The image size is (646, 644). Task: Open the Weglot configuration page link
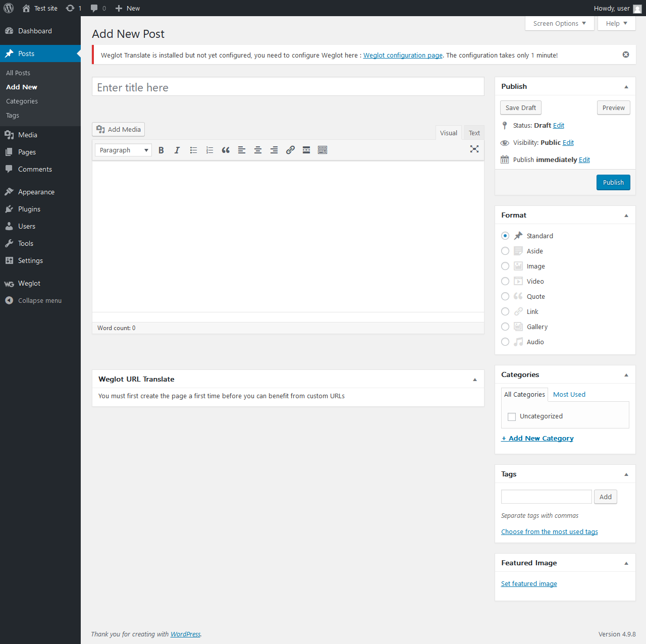pyautogui.click(x=403, y=55)
